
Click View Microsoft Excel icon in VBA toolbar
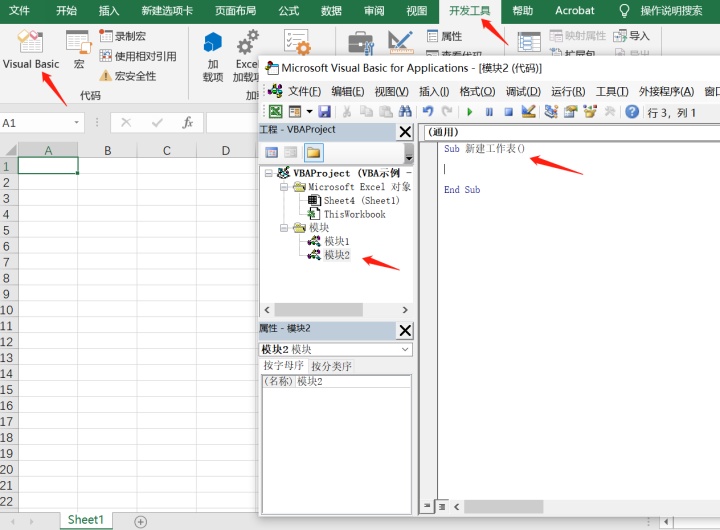click(275, 112)
